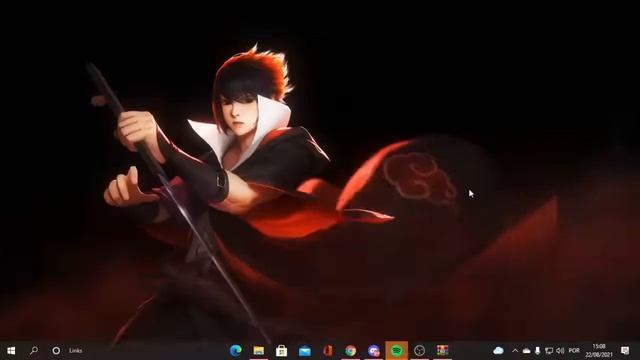Open clock showing 22/08/2021
Viewport: 640px width, 360px height.
[x=599, y=351]
